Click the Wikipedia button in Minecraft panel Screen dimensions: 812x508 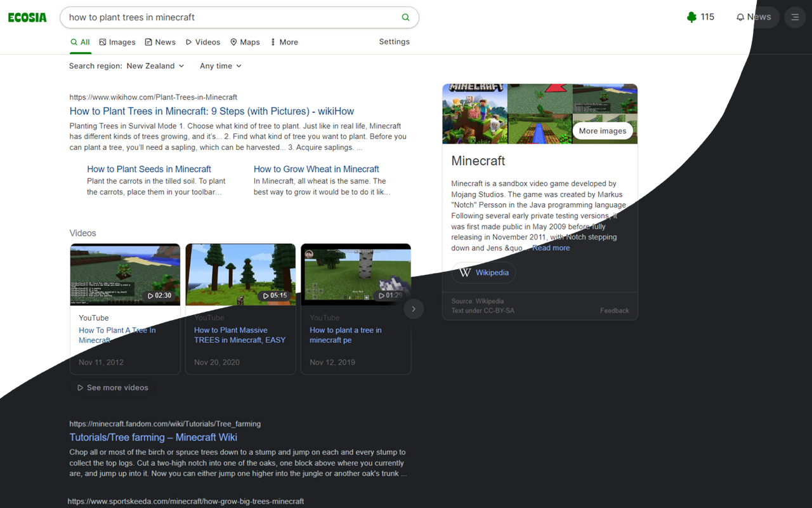[483, 272]
